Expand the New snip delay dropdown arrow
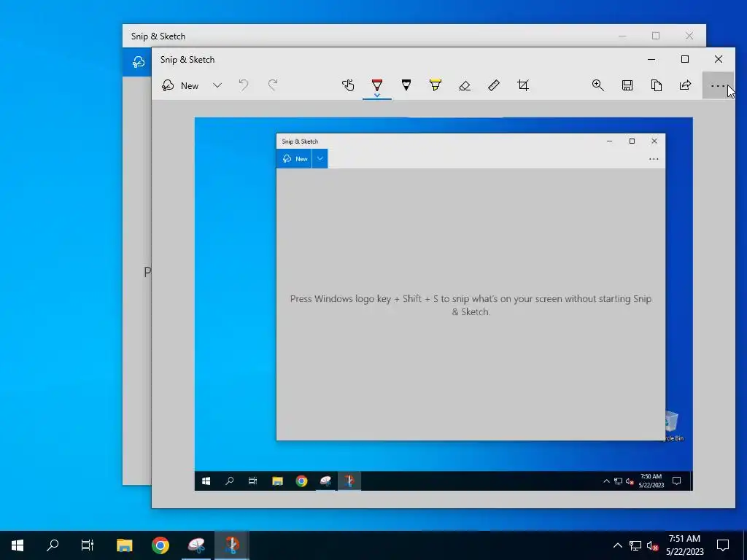 (x=217, y=86)
